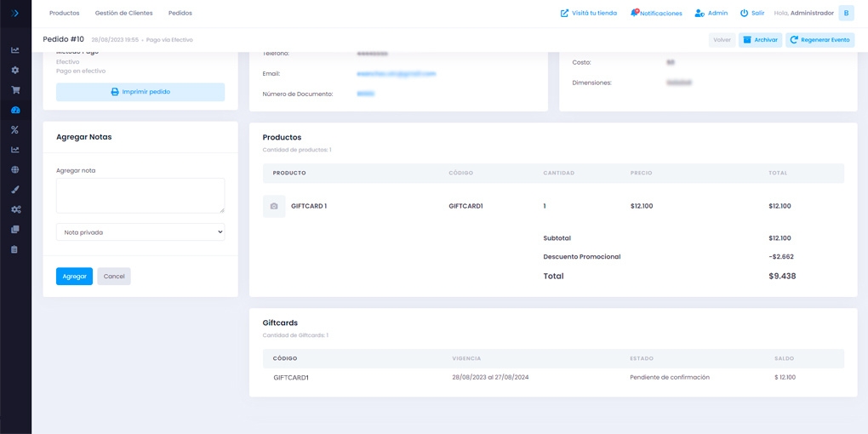Click Cancel in the notes panel
This screenshot has height=434, width=868.
click(x=114, y=277)
